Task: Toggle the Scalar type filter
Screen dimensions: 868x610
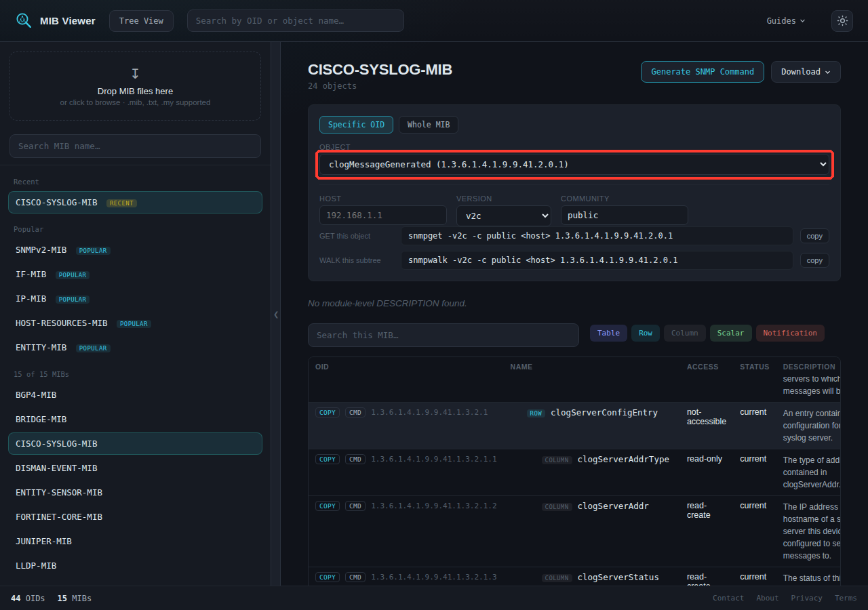Action: coord(731,333)
